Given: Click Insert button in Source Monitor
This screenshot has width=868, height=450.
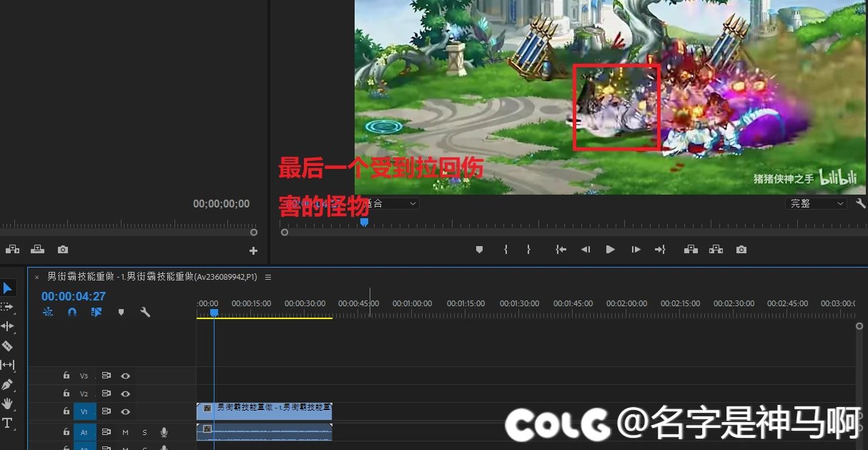Looking at the screenshot, I should coord(12,250).
